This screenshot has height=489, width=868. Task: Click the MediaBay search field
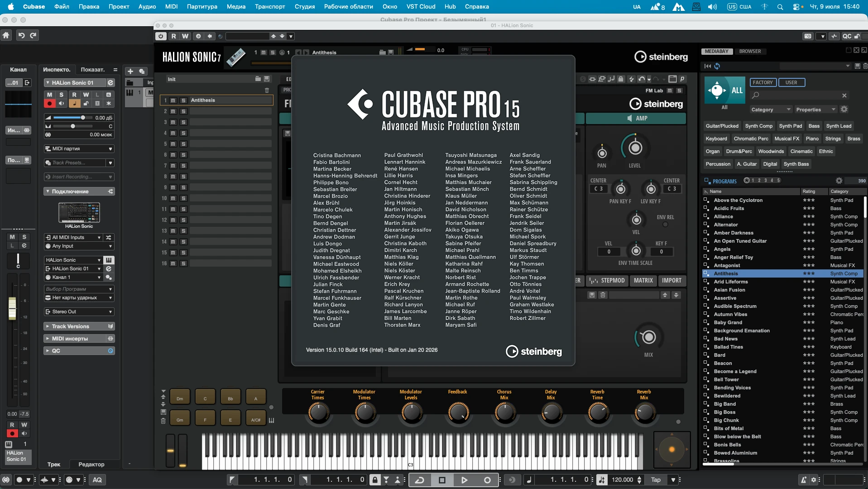799,96
